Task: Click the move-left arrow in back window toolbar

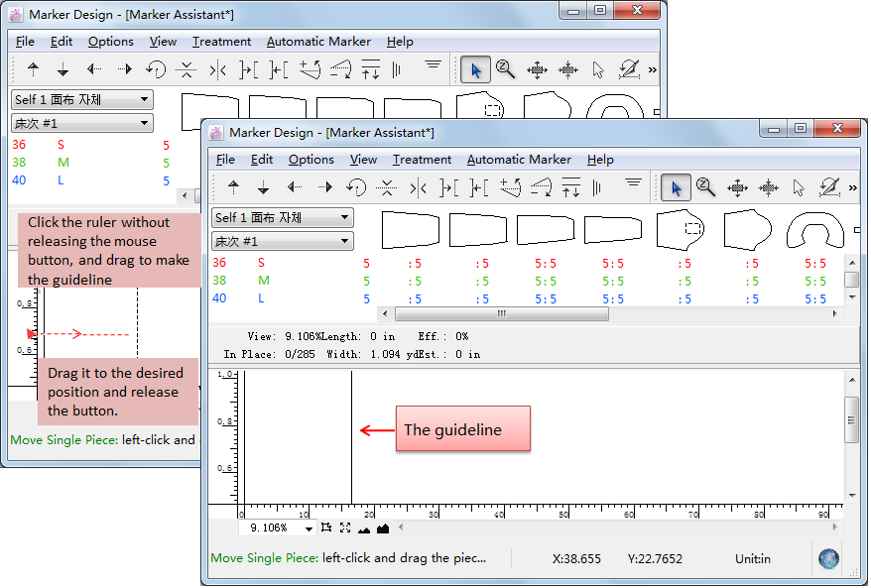Action: [x=94, y=69]
